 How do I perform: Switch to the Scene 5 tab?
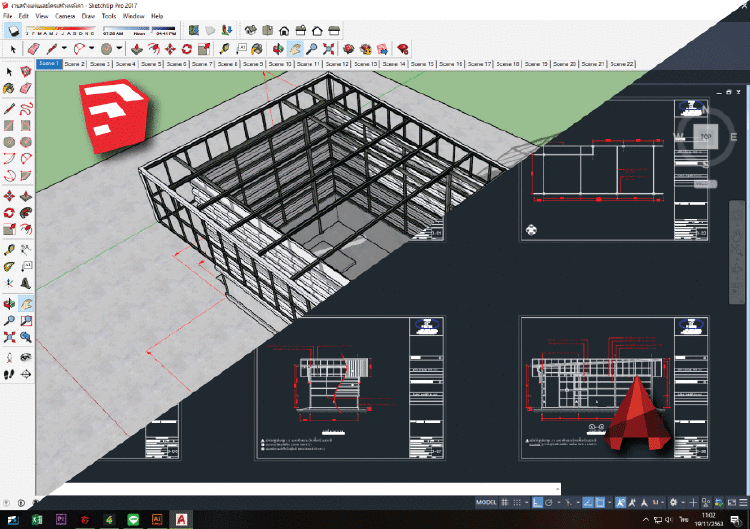[x=151, y=63]
